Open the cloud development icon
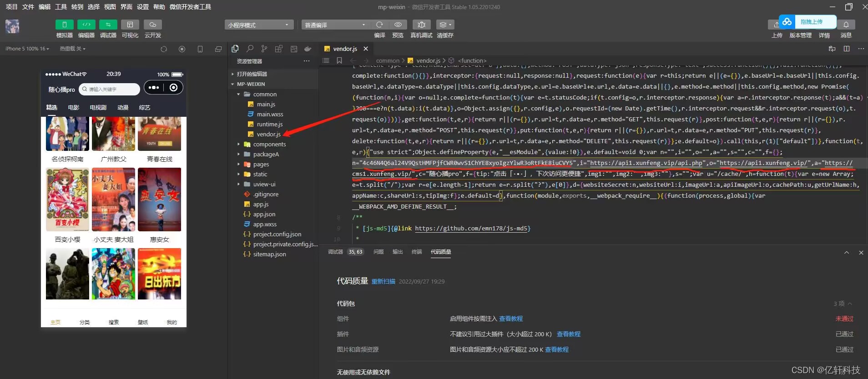 (x=152, y=25)
